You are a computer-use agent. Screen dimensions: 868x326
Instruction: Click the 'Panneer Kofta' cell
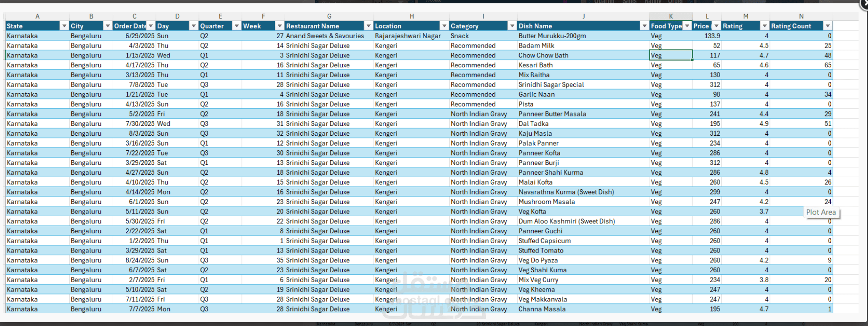tap(583, 153)
